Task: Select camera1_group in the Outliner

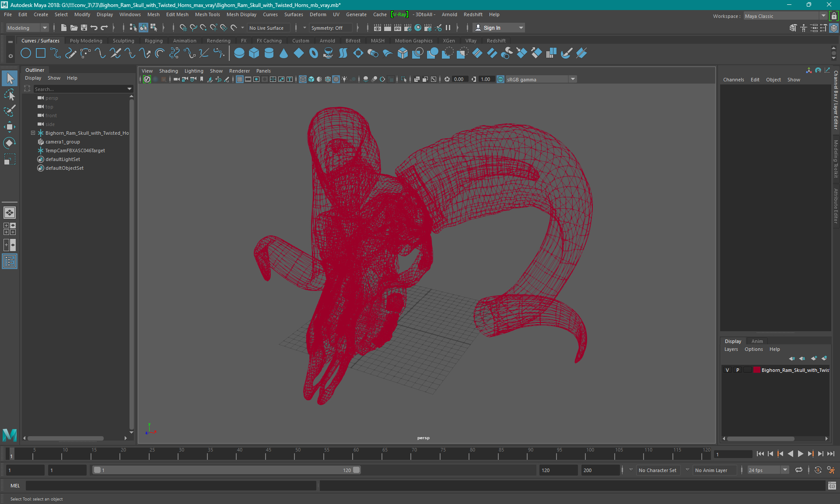Action: [63, 142]
